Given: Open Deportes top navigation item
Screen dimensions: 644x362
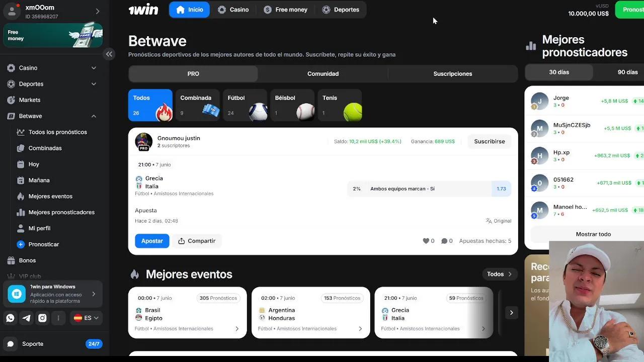Looking at the screenshot, I should (x=341, y=10).
